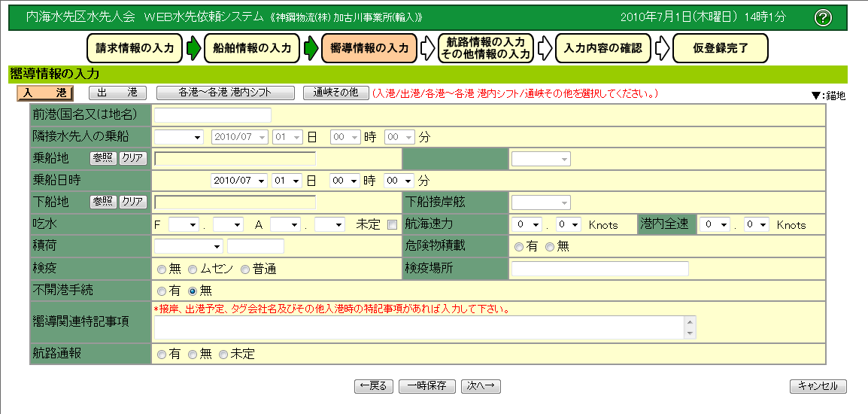The image size is (868, 414).
Task: Click クリア button for 下船地
Action: point(132,202)
